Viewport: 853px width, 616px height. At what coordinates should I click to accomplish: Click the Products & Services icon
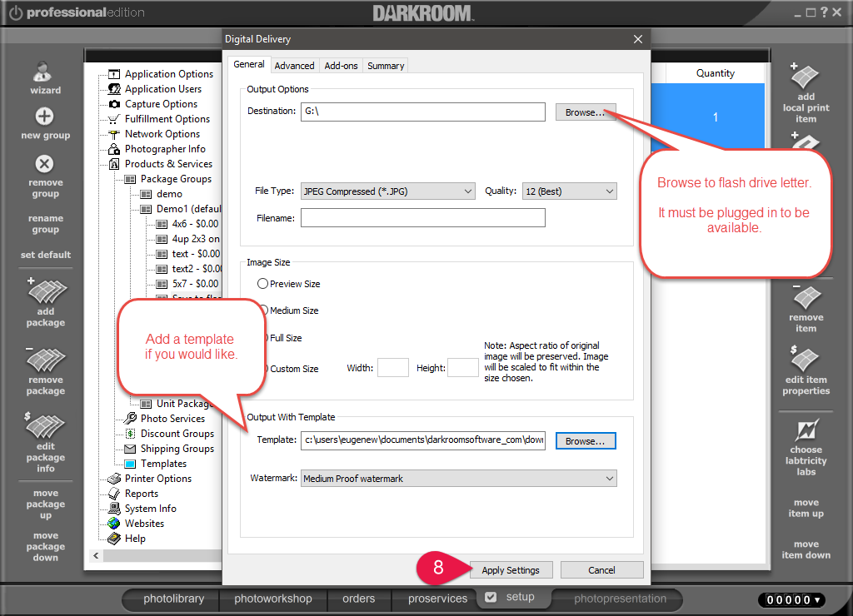click(x=113, y=164)
